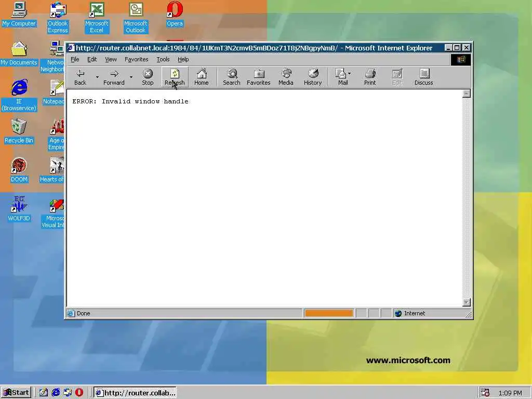This screenshot has width=532, height=399.
Task: Open the File menu
Action: pos(75,59)
